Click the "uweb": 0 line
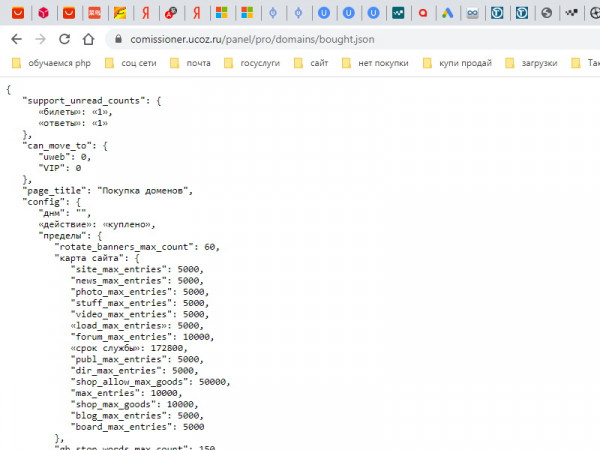The height and width of the screenshot is (450, 600). (64, 157)
